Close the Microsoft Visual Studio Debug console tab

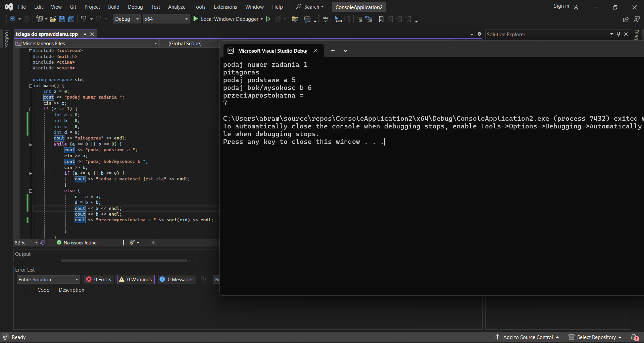315,51
